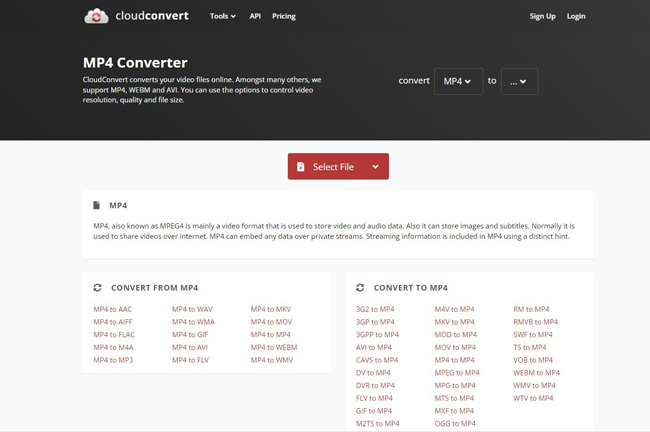The width and height of the screenshot is (650, 432).
Task: Open the MP4 to WAV link
Action: click(192, 309)
